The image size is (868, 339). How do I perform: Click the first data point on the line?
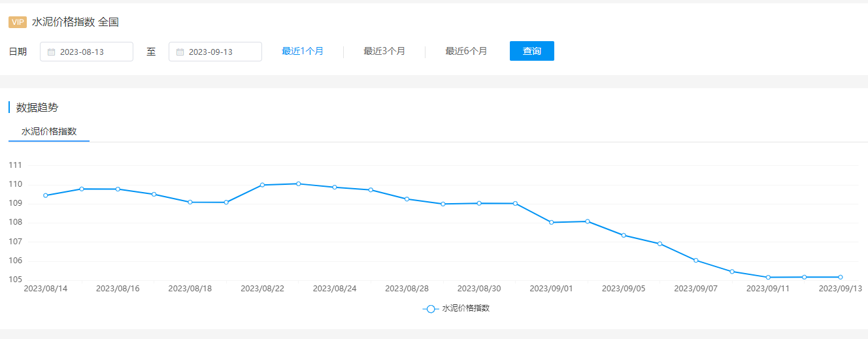46,195
